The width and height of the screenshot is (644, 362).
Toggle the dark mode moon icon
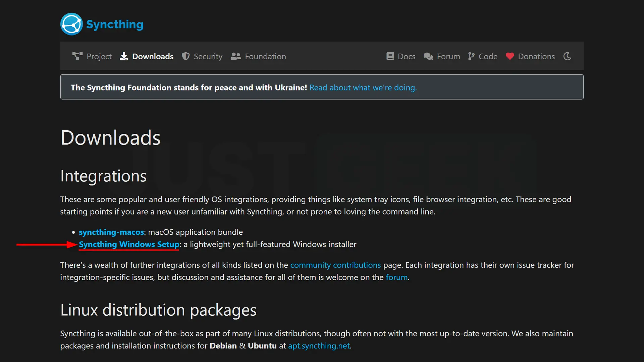567,56
